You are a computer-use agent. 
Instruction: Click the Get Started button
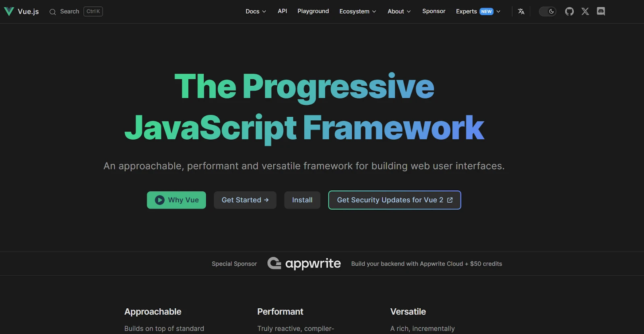pyautogui.click(x=245, y=200)
